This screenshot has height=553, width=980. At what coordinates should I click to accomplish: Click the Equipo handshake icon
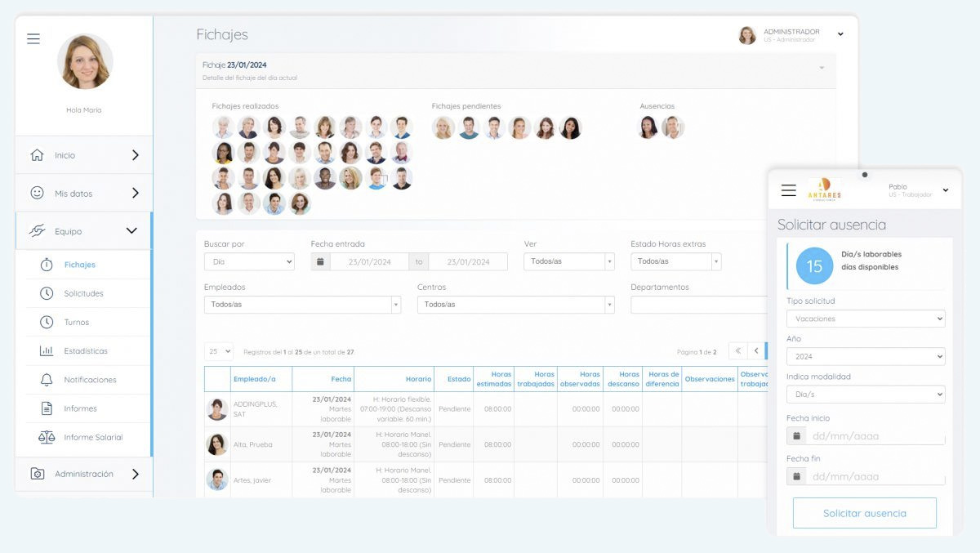coord(37,231)
